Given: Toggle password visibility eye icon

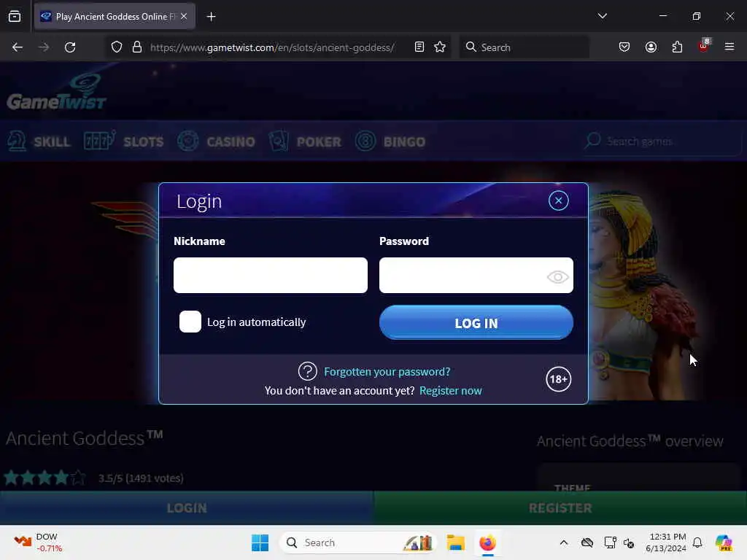Looking at the screenshot, I should 557,276.
